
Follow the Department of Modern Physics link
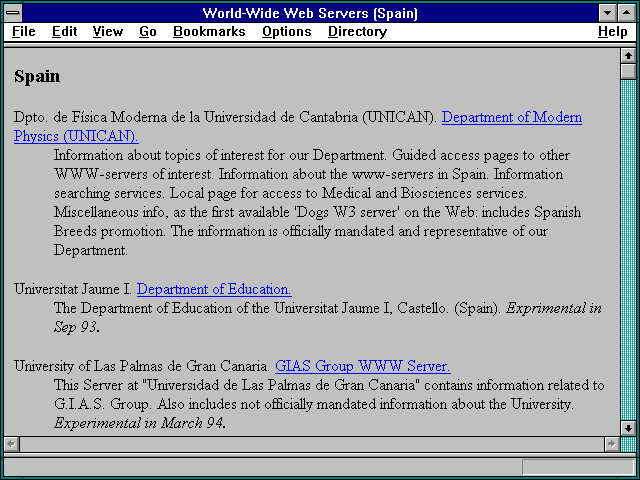[x=511, y=117]
